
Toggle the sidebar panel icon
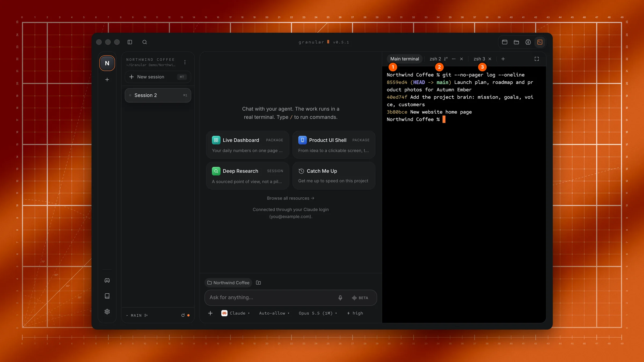[130, 42]
